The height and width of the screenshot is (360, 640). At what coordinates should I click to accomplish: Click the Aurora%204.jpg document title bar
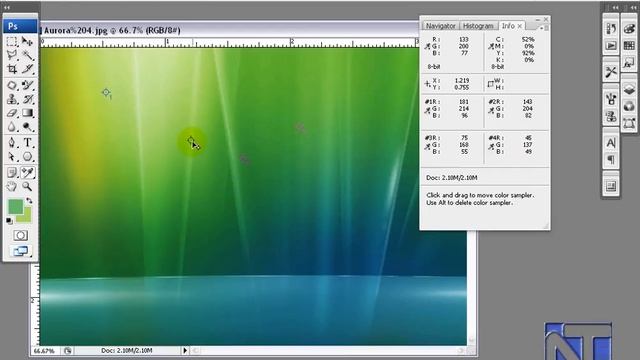point(229,30)
